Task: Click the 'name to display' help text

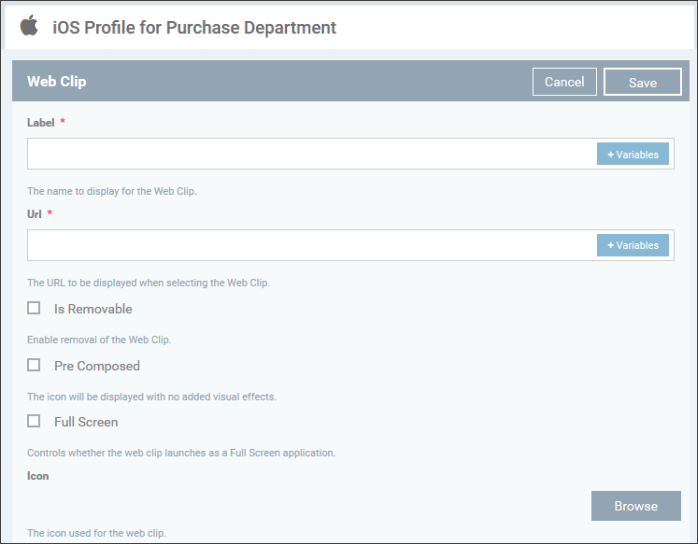Action: coord(112,191)
